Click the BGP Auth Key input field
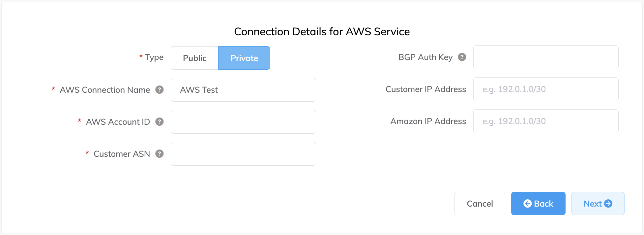Screen dimensions: 644x235 coord(545,57)
